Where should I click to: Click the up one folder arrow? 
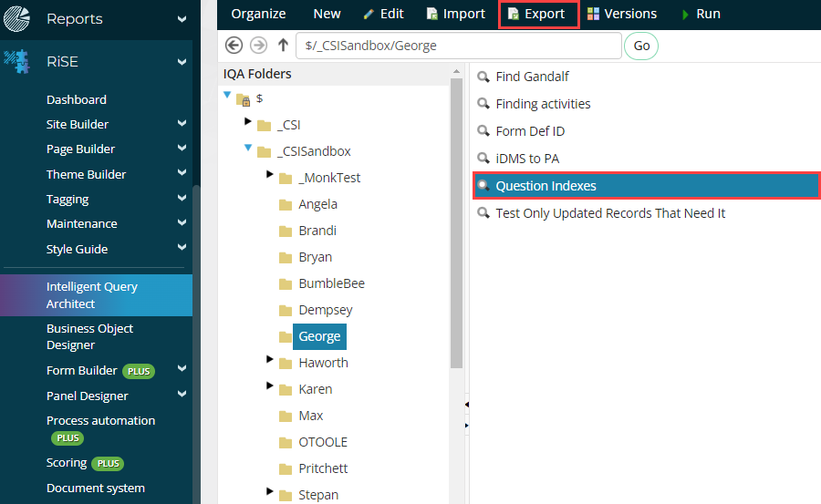click(283, 46)
